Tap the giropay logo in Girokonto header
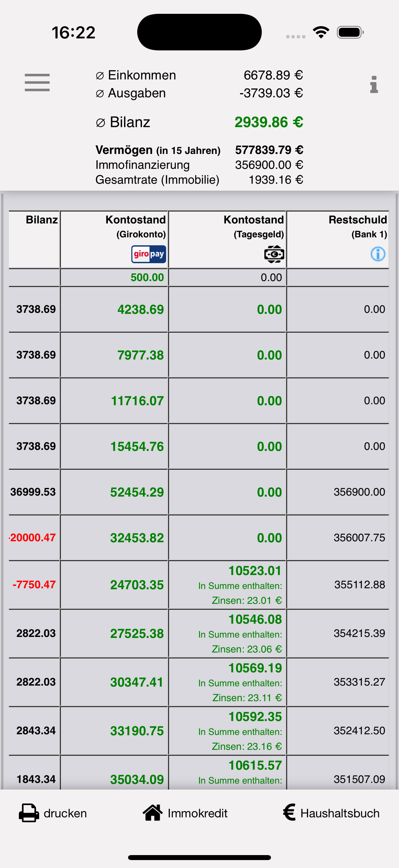Image resolution: width=399 pixels, height=868 pixels. [x=149, y=254]
